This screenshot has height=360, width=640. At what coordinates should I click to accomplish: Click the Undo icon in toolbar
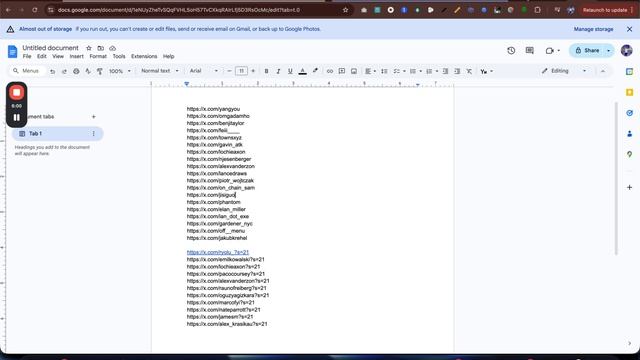[x=52, y=71]
